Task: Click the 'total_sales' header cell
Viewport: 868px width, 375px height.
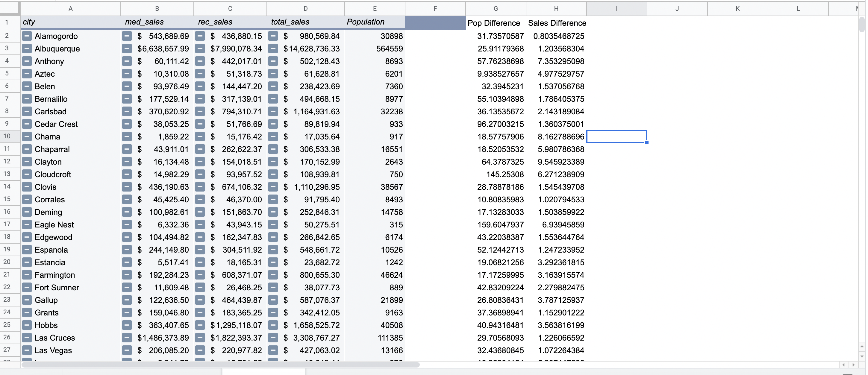Action: 306,22
